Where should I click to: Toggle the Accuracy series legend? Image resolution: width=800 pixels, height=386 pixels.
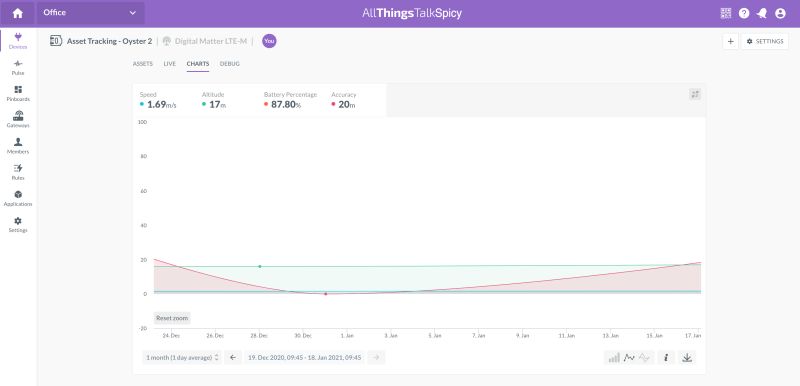(x=344, y=100)
